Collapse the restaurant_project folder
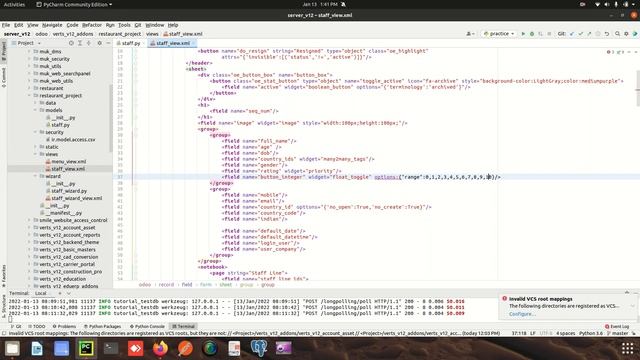Viewport: 640px width, 360px height. pos(30,96)
